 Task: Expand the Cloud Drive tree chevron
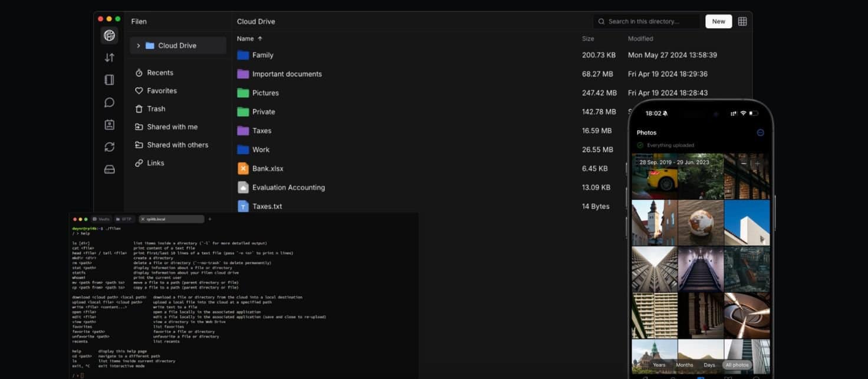[139, 45]
